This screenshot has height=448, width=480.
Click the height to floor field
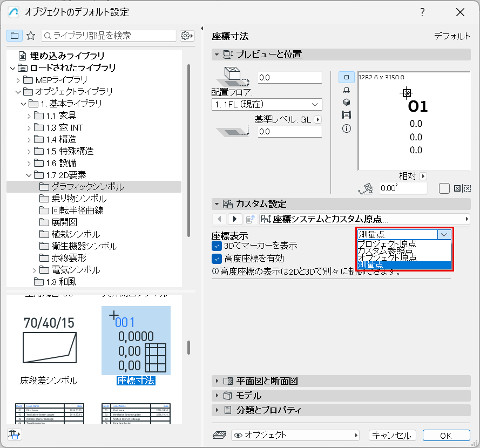point(289,77)
